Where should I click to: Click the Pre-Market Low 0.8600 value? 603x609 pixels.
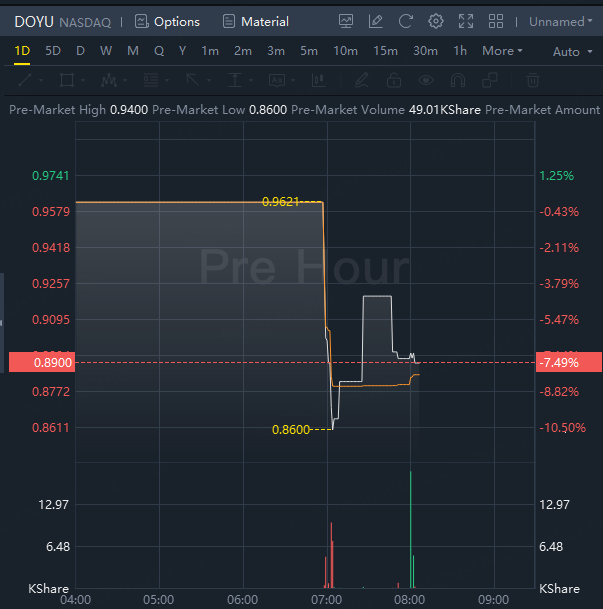click(268, 110)
